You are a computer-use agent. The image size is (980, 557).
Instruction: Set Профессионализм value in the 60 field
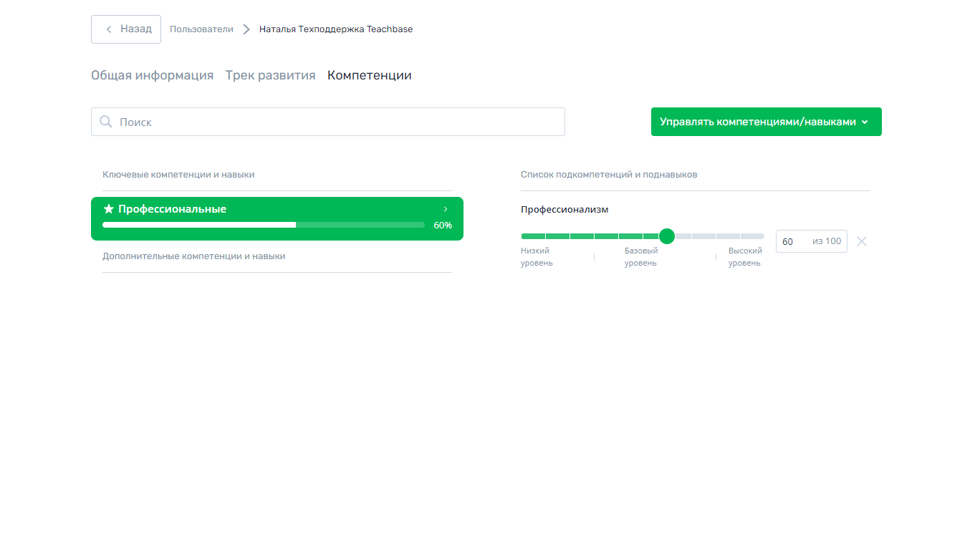pyautogui.click(x=811, y=241)
